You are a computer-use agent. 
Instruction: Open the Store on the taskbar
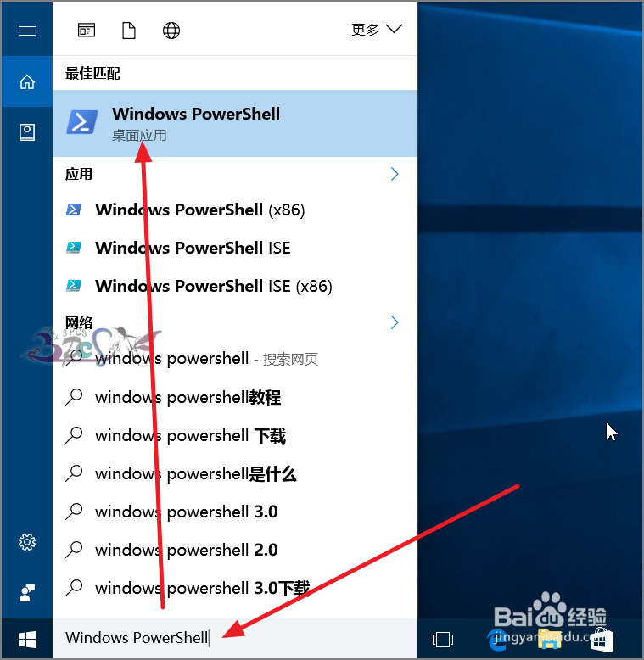coord(602,640)
